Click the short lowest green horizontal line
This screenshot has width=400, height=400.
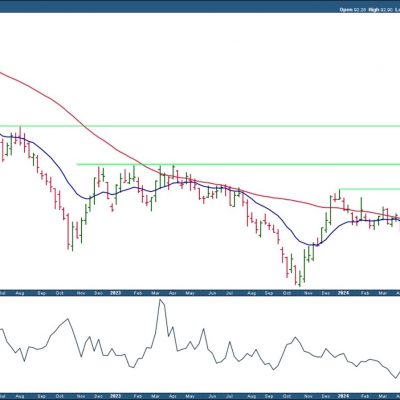click(x=370, y=189)
